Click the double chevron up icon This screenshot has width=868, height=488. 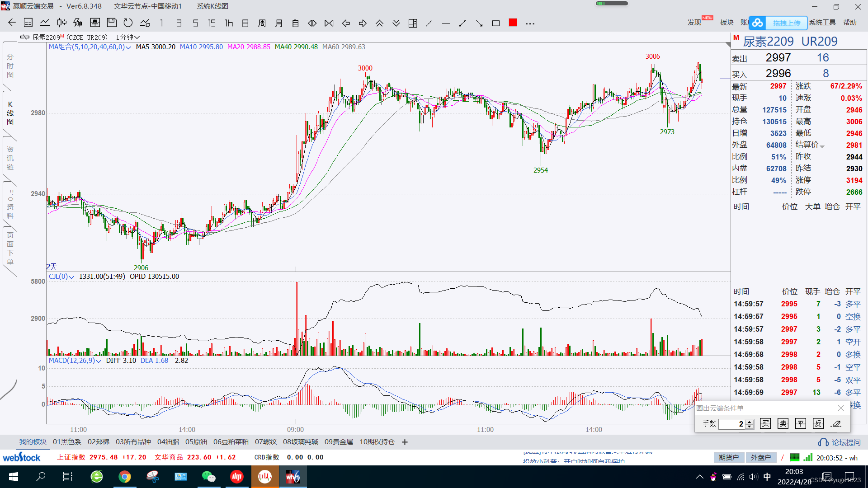click(379, 23)
